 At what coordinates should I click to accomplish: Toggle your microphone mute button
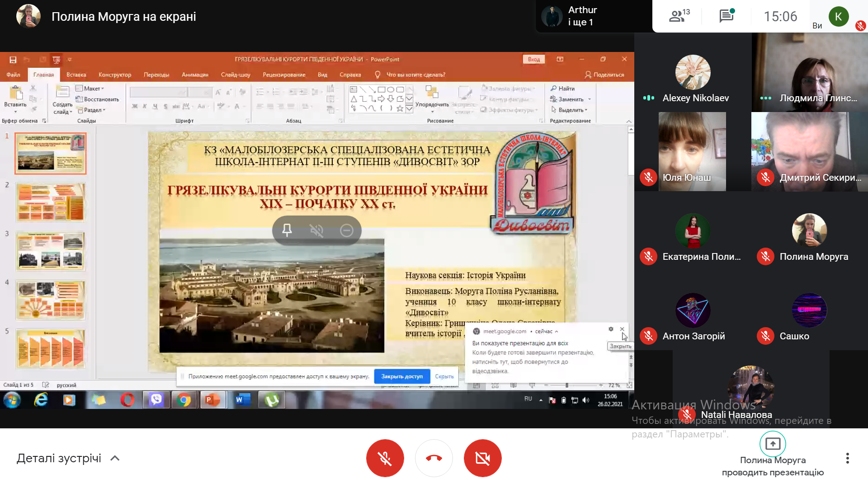pos(385,458)
